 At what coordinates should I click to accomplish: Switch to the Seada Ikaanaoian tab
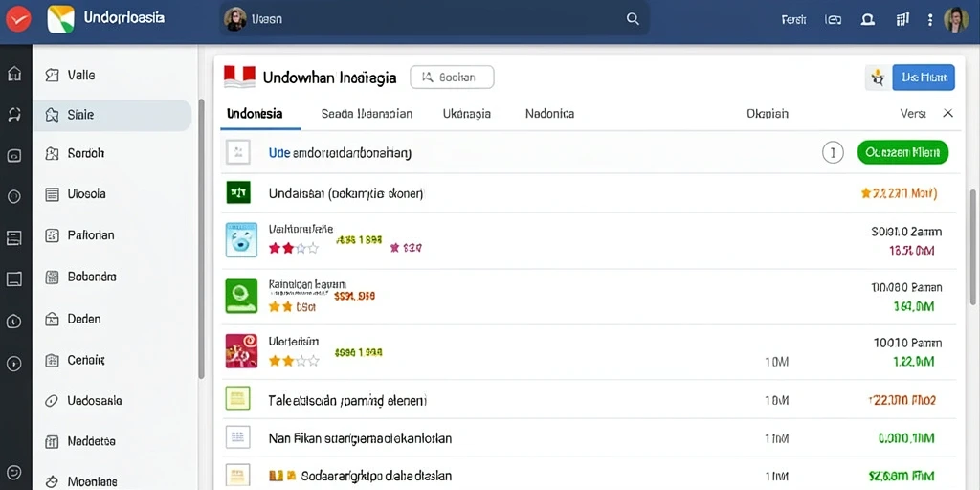[x=367, y=114]
